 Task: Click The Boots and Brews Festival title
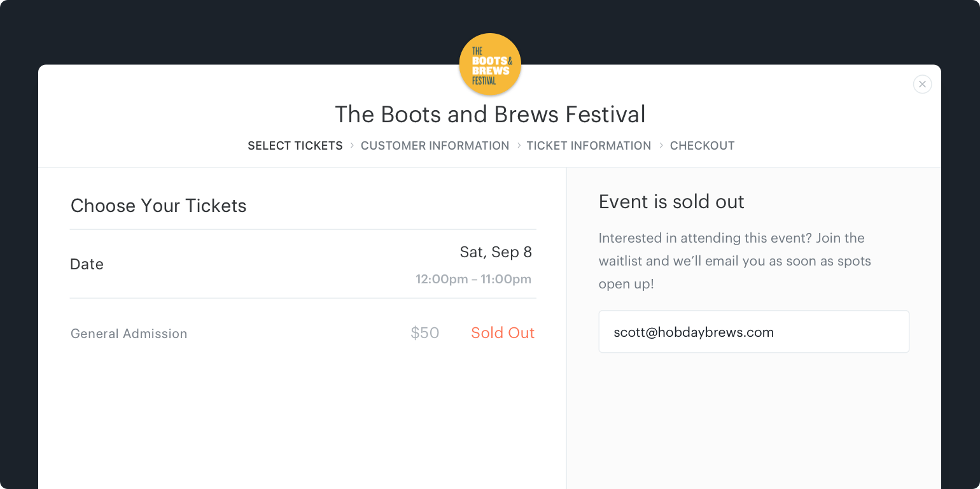490,115
